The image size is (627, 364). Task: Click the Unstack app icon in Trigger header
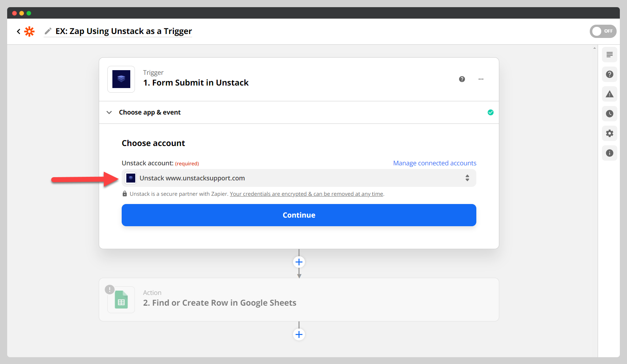(121, 79)
